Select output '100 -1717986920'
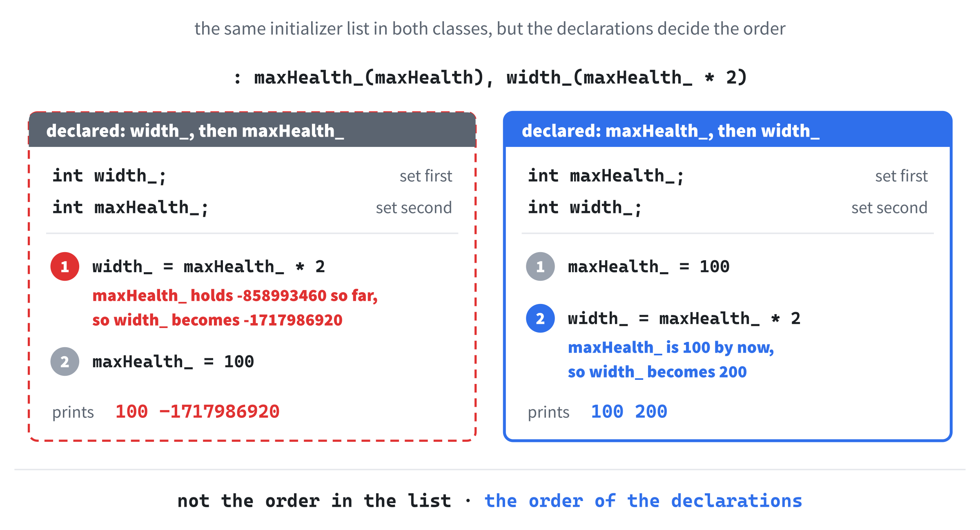Screen dimensions: 980x530 [197, 412]
